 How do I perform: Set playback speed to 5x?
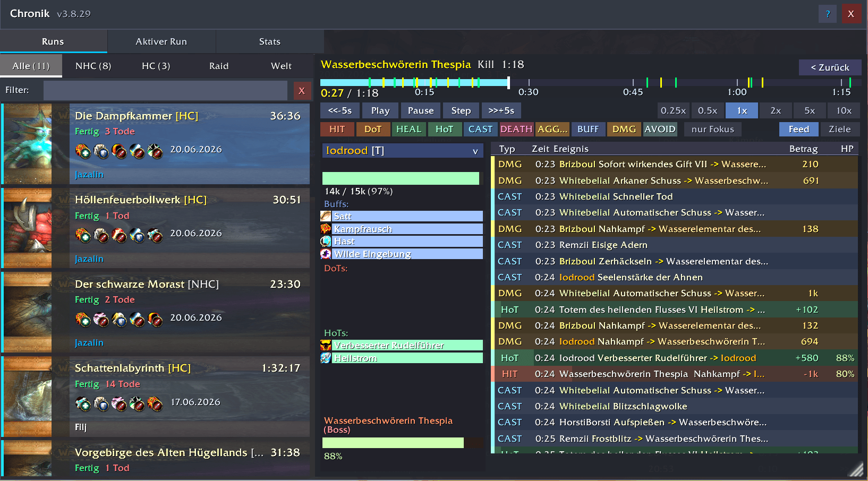tap(810, 110)
